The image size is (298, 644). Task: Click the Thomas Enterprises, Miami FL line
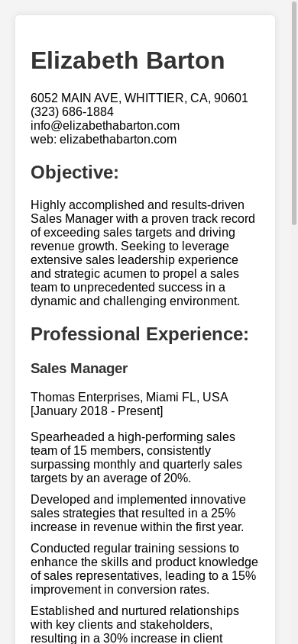click(129, 398)
